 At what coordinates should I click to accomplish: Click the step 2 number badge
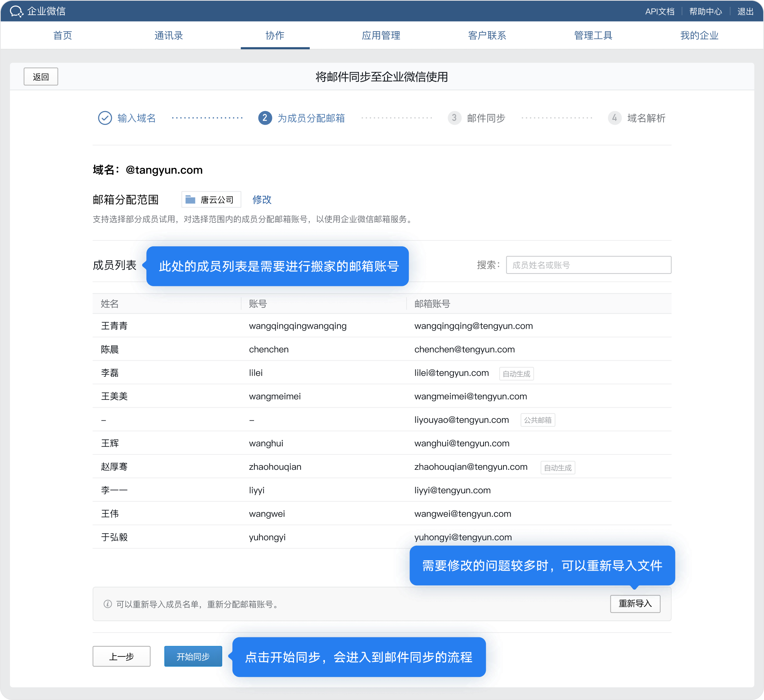[265, 118]
